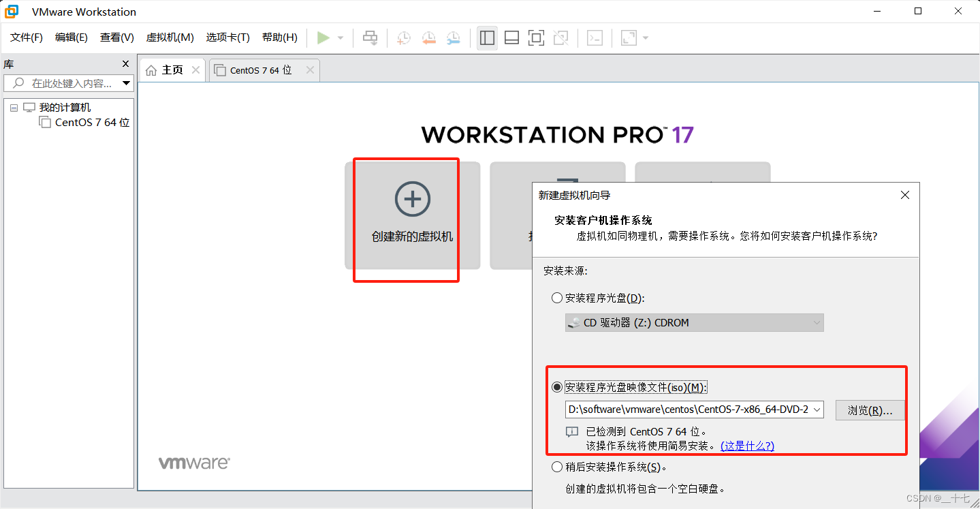Screen dimensions: 980x509
Task: Select CentOS 7 64 位 in library tree
Action: (92, 123)
